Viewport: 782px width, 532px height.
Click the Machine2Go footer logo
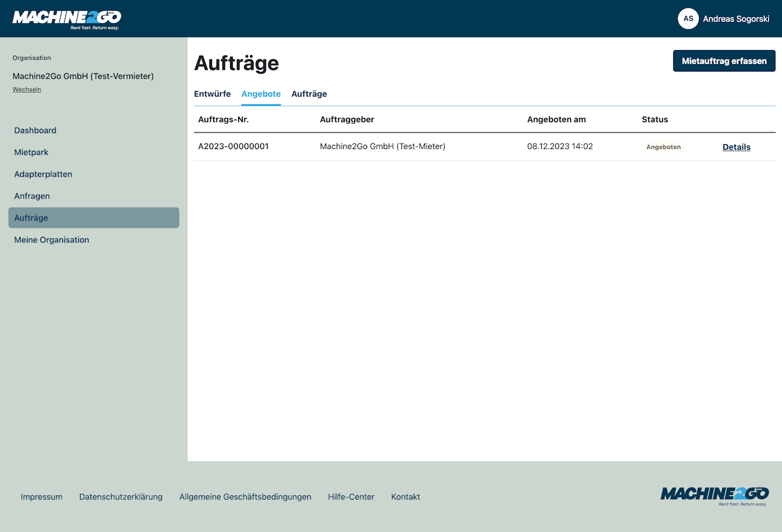[x=714, y=496]
